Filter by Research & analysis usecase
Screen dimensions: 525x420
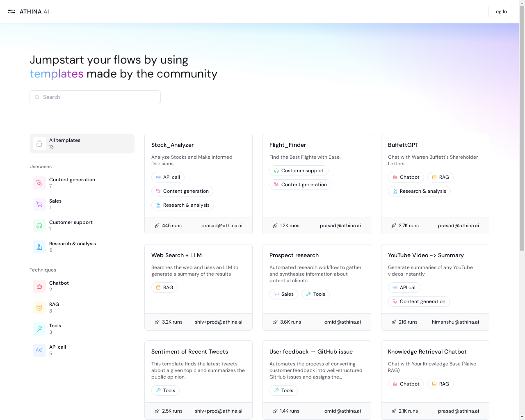pyautogui.click(x=82, y=247)
